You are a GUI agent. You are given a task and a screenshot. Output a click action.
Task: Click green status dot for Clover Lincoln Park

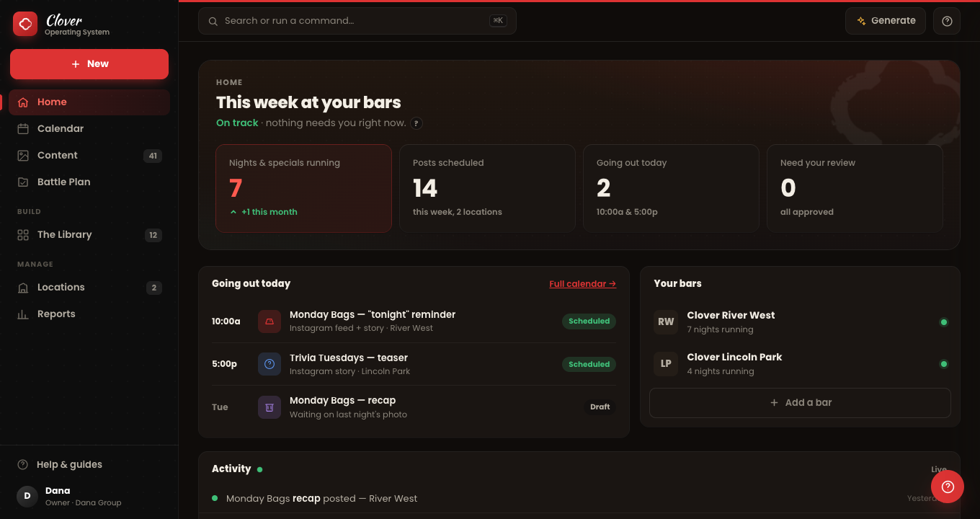click(x=944, y=364)
